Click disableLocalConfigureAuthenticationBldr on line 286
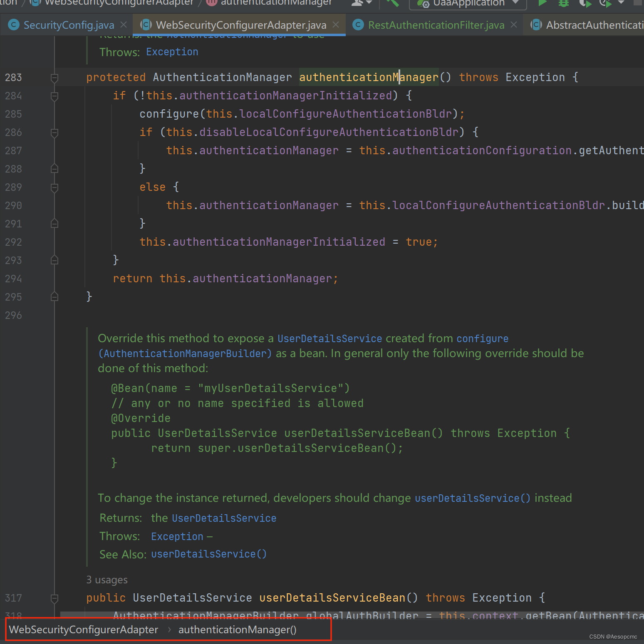The width and height of the screenshot is (644, 644). (329, 132)
